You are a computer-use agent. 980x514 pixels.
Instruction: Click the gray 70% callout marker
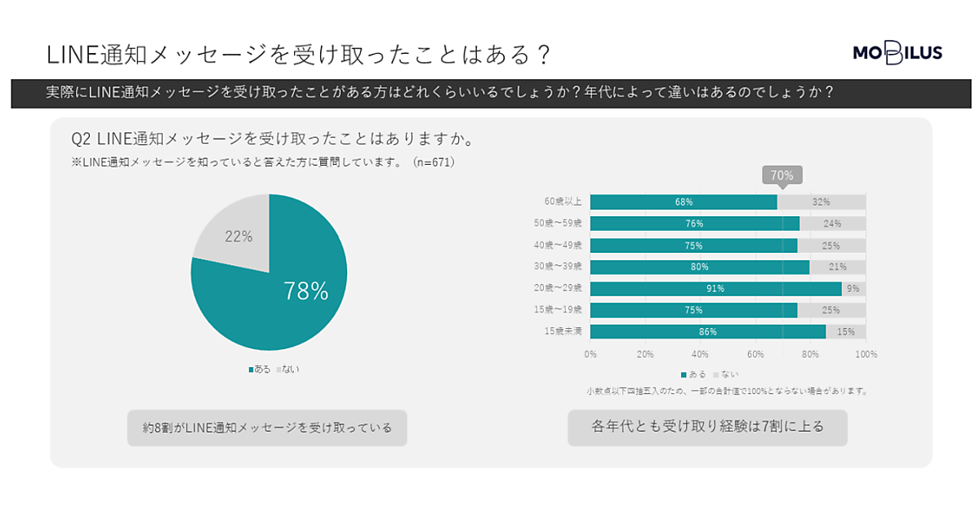[x=782, y=175]
